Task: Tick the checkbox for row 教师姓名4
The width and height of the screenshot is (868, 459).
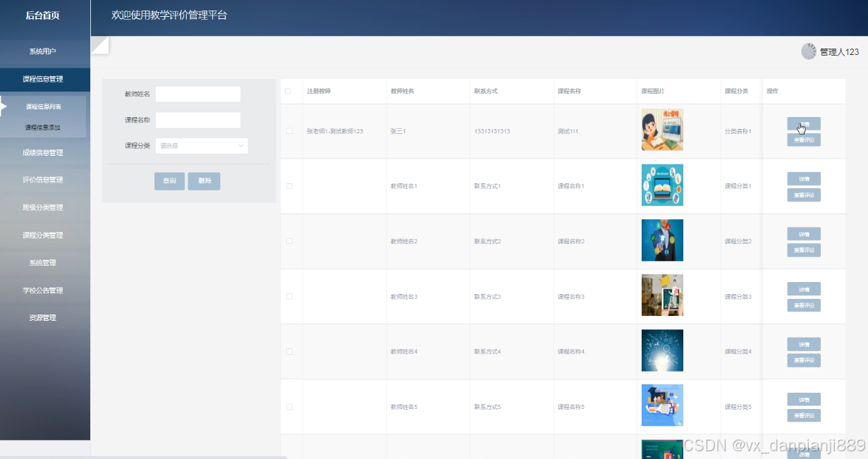Action: (289, 351)
